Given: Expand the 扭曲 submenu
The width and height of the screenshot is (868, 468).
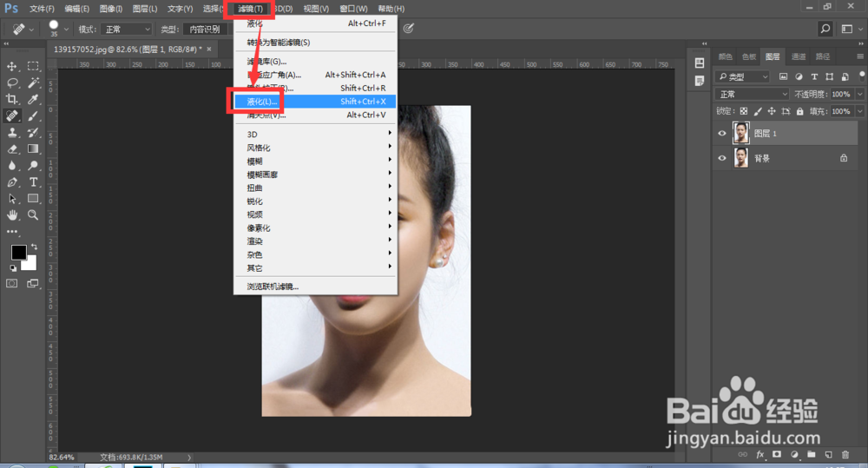Looking at the screenshot, I should (x=315, y=188).
